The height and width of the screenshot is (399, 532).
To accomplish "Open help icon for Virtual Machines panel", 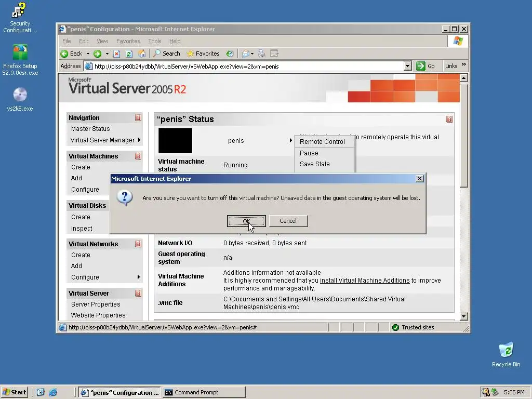I will pos(138,156).
